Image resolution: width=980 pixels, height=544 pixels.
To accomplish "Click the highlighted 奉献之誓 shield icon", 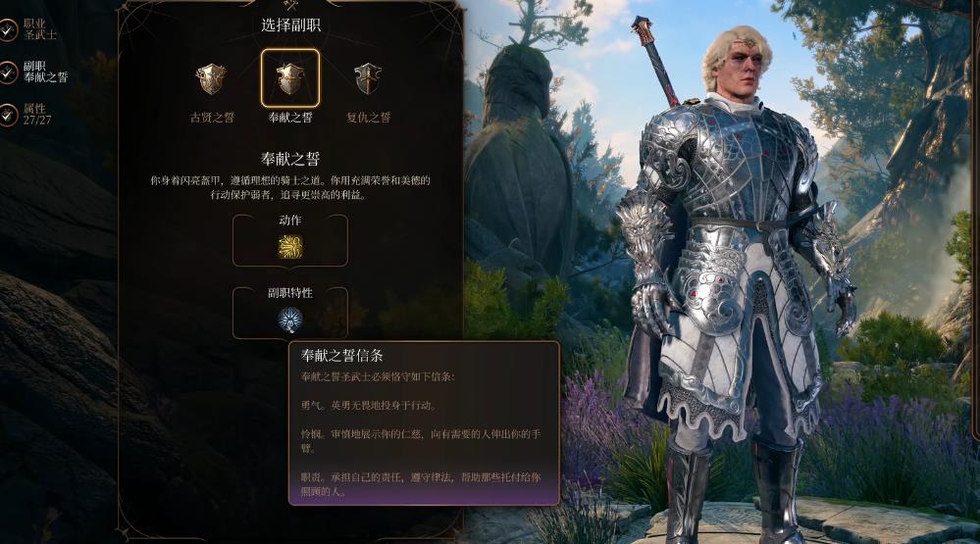I will pos(290,78).
